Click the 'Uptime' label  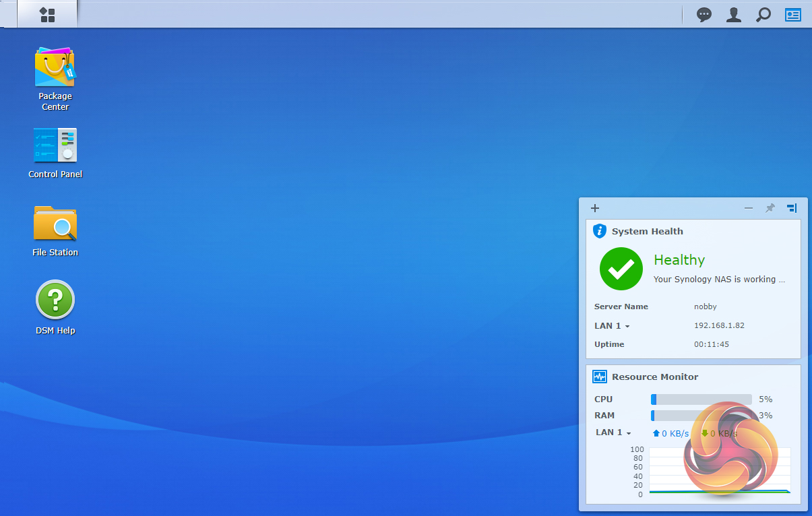(609, 344)
